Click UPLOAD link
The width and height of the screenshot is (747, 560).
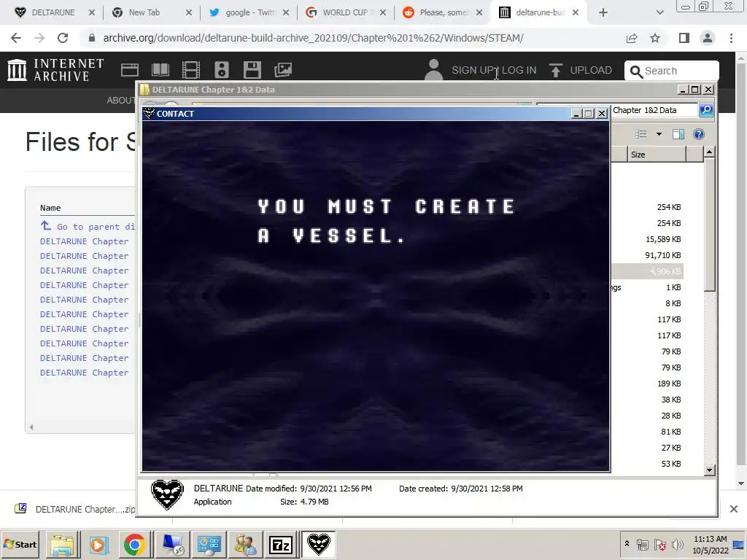[591, 70]
